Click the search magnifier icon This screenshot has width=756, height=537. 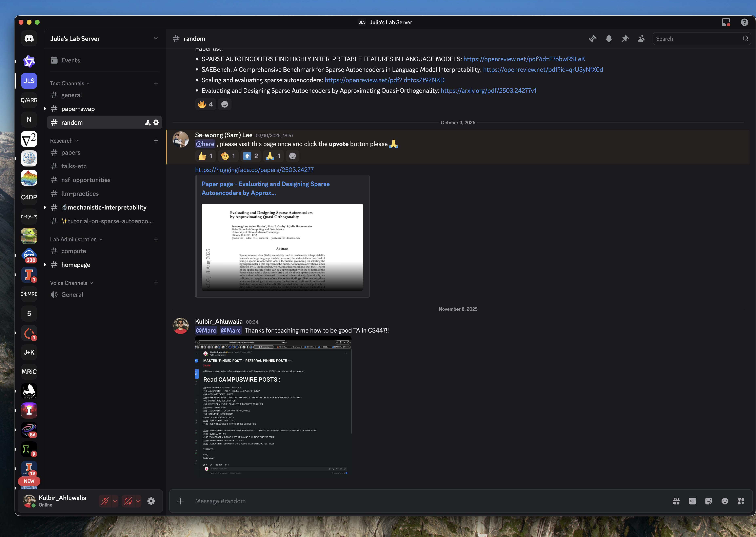coord(745,39)
